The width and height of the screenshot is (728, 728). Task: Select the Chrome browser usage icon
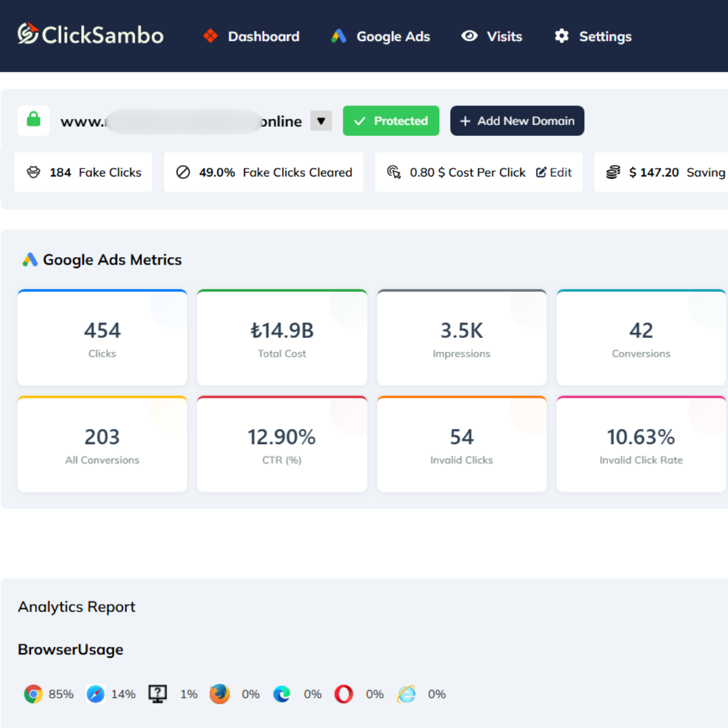pyautogui.click(x=33, y=693)
